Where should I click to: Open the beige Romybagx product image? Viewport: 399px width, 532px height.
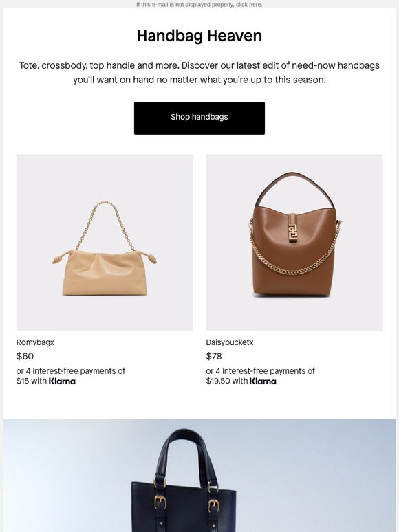pyautogui.click(x=105, y=242)
